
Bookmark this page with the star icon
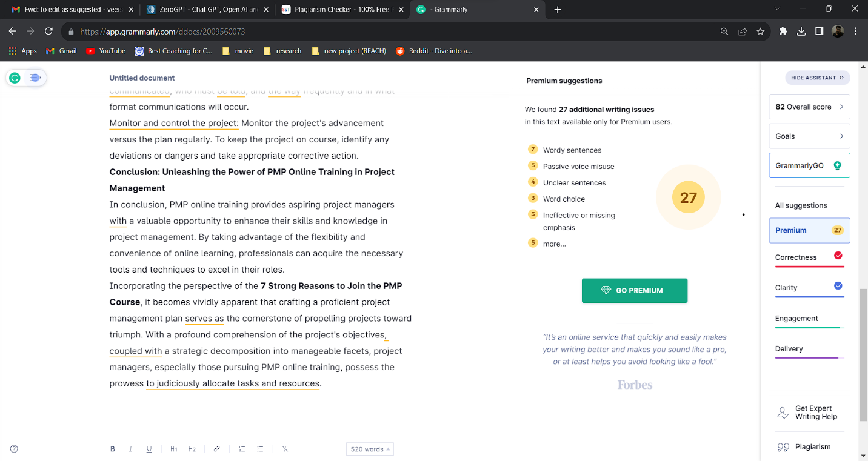(x=761, y=32)
